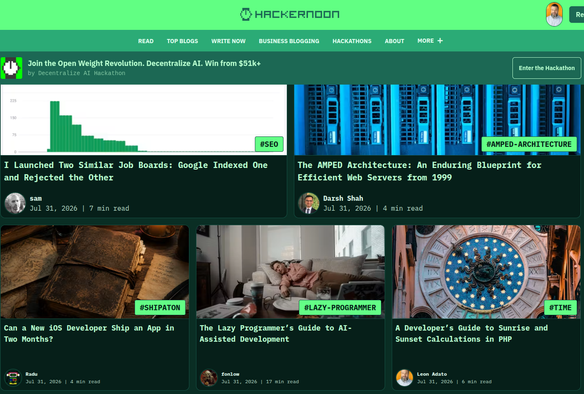584x394 pixels.
Task: Click Radu's author avatar icon
Action: (13, 378)
